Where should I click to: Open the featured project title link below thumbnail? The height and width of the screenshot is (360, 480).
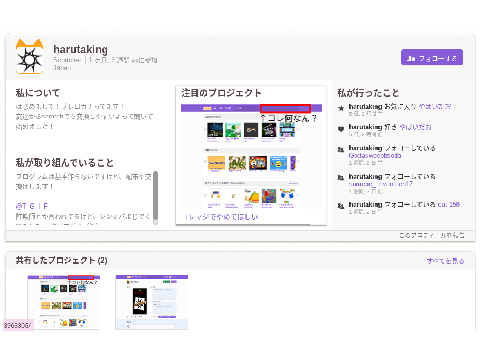pyautogui.click(x=220, y=217)
